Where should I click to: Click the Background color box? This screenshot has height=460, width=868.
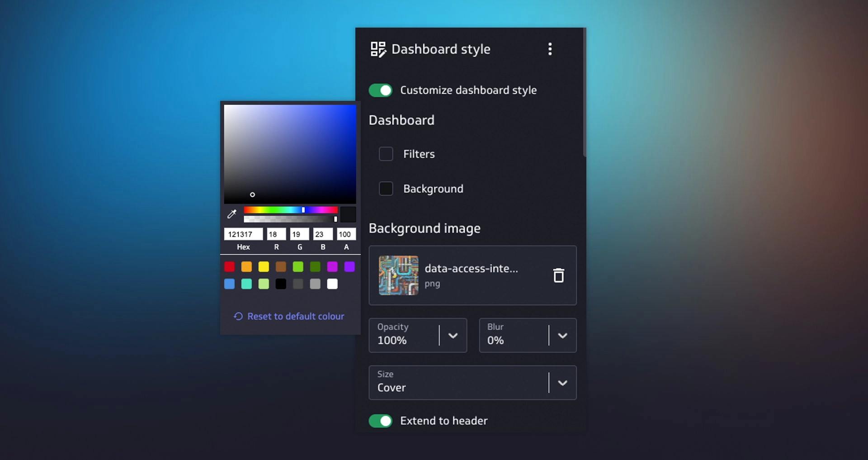[386, 189]
